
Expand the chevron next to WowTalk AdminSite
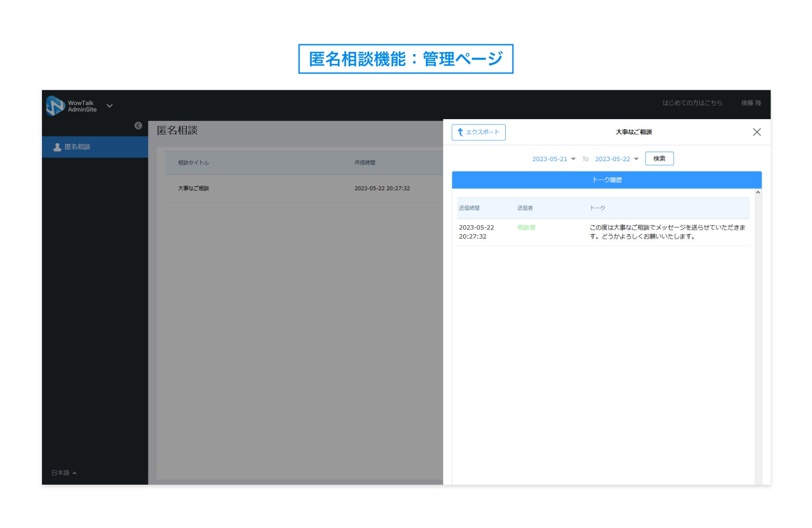tap(110, 106)
